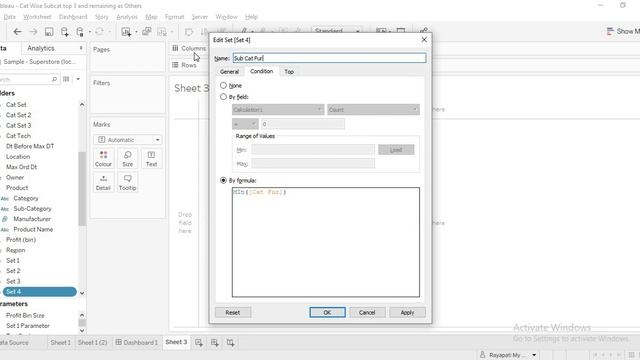The width and height of the screenshot is (640, 360).
Task: Open the Sheet 1 tab
Action: (x=60, y=342)
